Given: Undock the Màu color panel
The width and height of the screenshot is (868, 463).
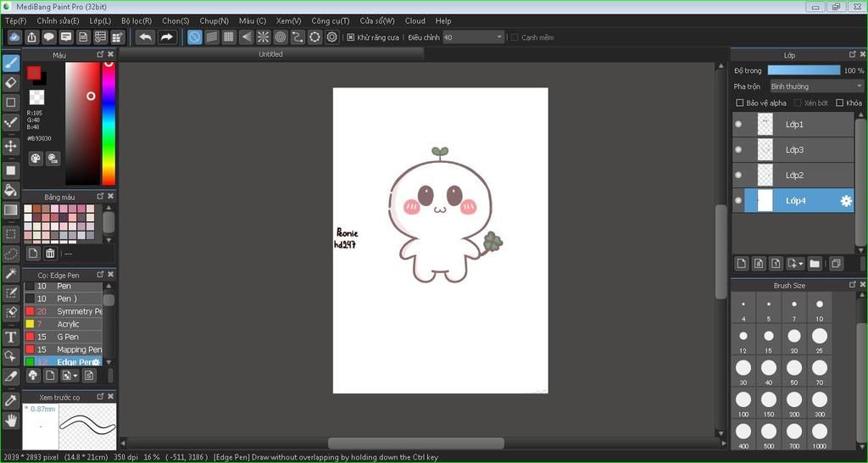Looking at the screenshot, I should [x=100, y=54].
